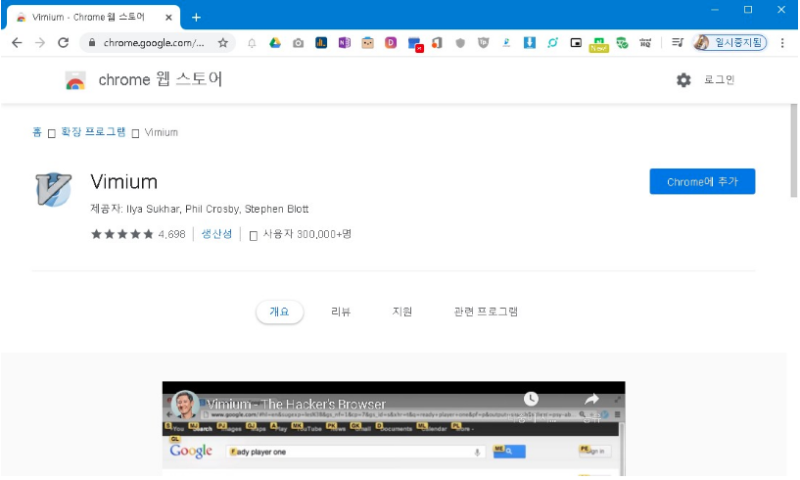Open the media control playlist icon
Screen dimensions: 800x480
point(677,43)
